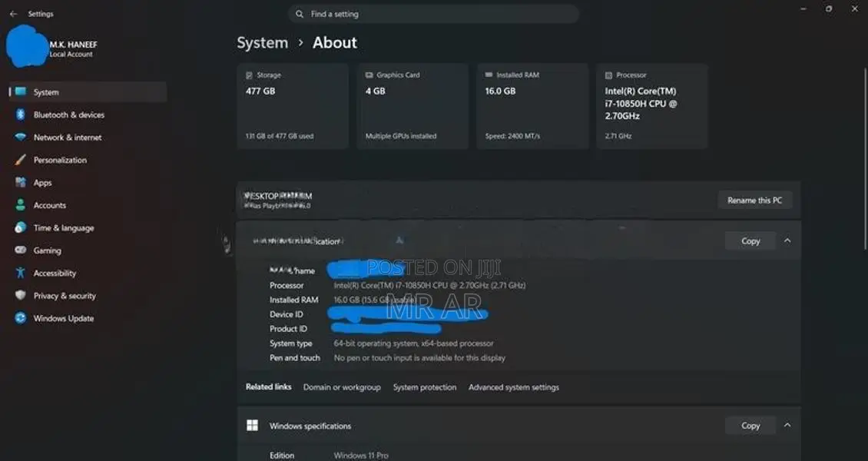Select the Windows Update arrows icon
This screenshot has height=461, width=868.
[x=21, y=318]
